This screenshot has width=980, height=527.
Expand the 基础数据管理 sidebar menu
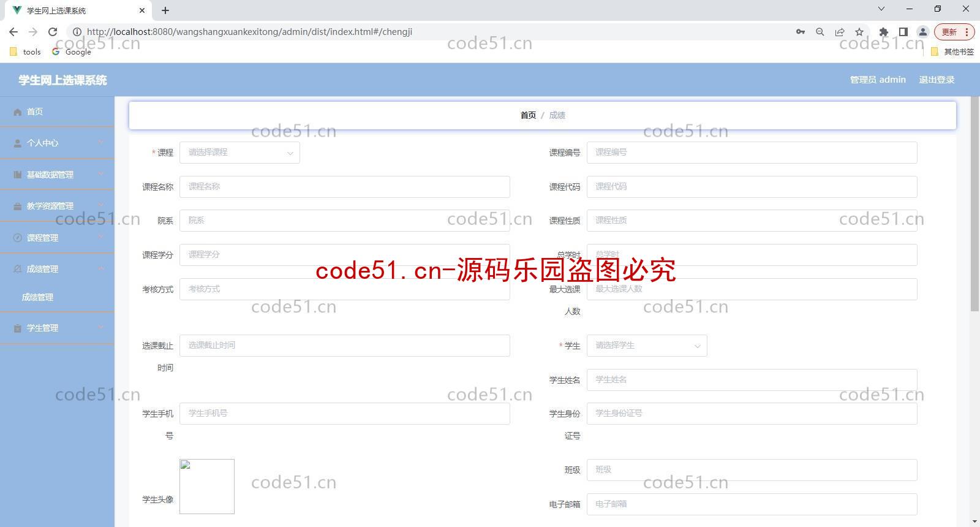click(57, 175)
